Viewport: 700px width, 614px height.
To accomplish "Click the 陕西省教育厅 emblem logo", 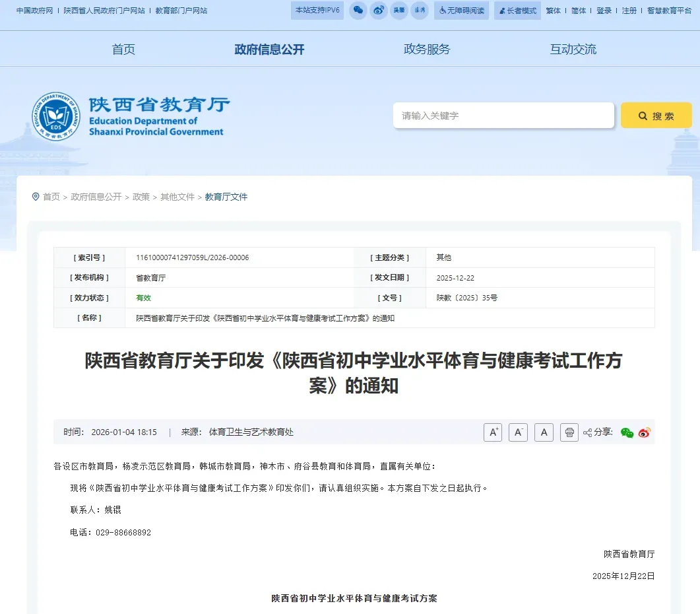I will (x=56, y=117).
